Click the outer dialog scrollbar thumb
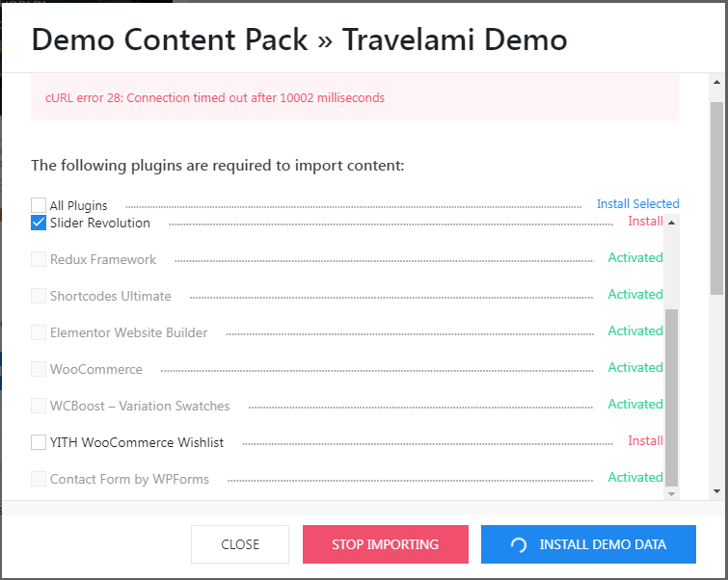728x580 pixels. click(x=716, y=198)
